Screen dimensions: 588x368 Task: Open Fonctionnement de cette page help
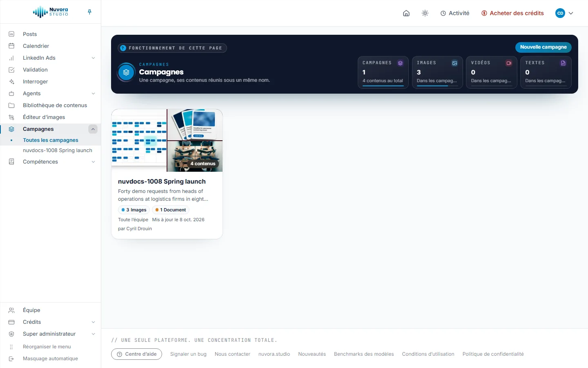(x=172, y=48)
